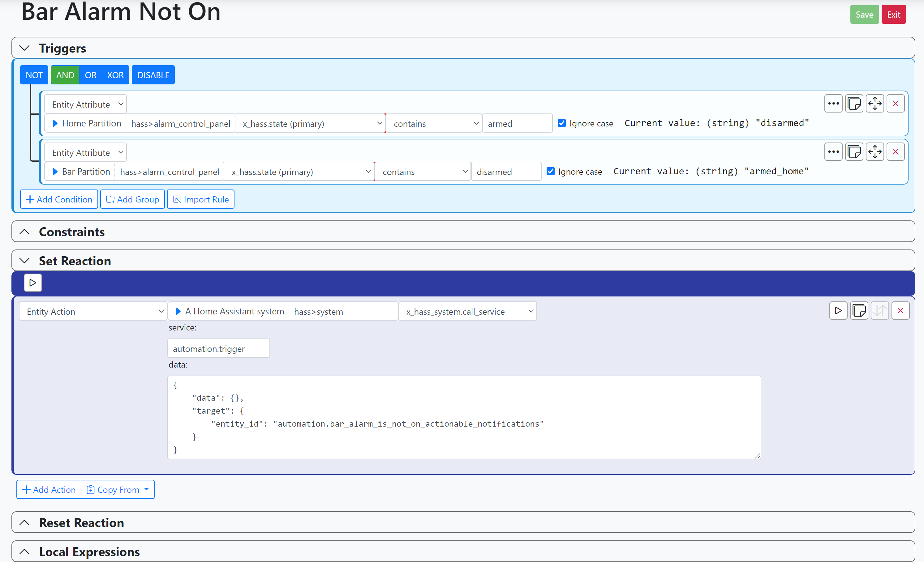Open contains operator dropdown for Bar Partition
This screenshot has width=924, height=575.
[423, 172]
